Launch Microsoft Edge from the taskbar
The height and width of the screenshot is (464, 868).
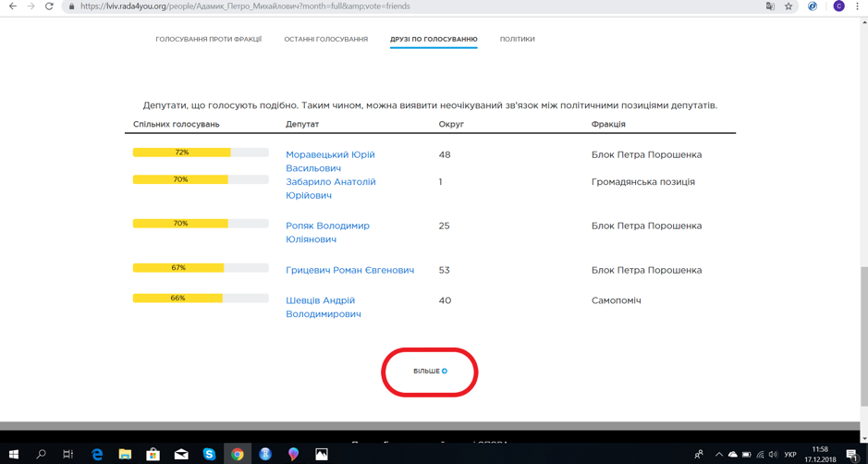(97, 454)
